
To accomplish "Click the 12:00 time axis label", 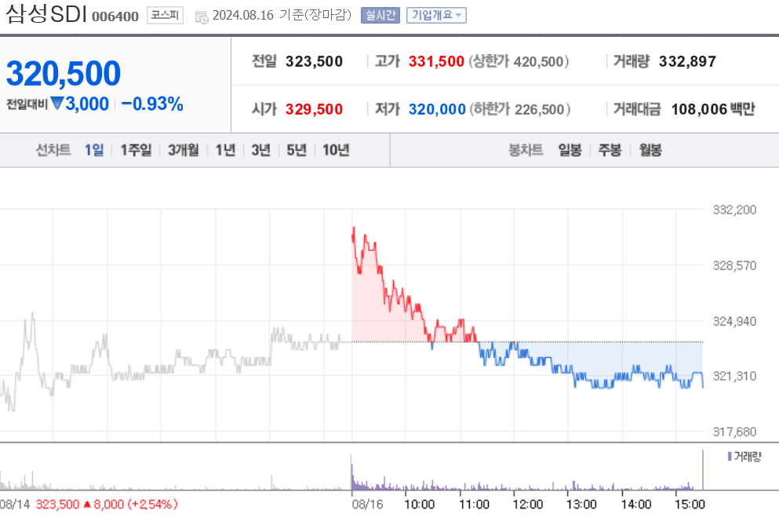I will [528, 505].
